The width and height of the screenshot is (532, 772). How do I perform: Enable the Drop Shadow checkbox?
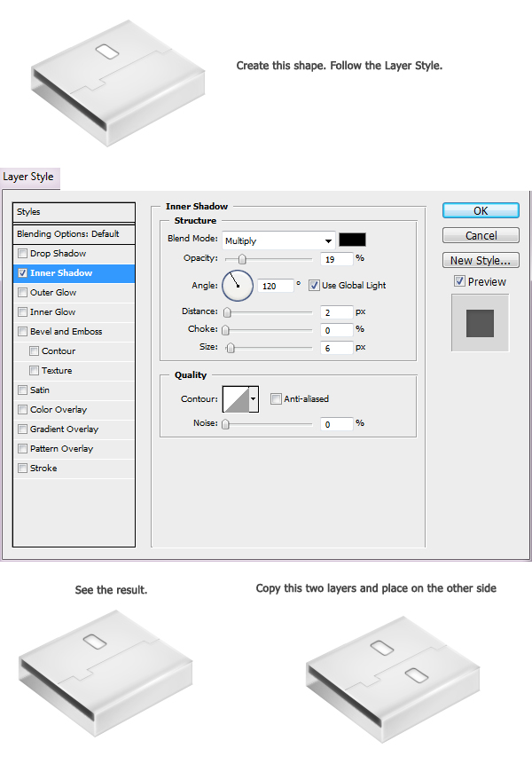click(x=22, y=254)
